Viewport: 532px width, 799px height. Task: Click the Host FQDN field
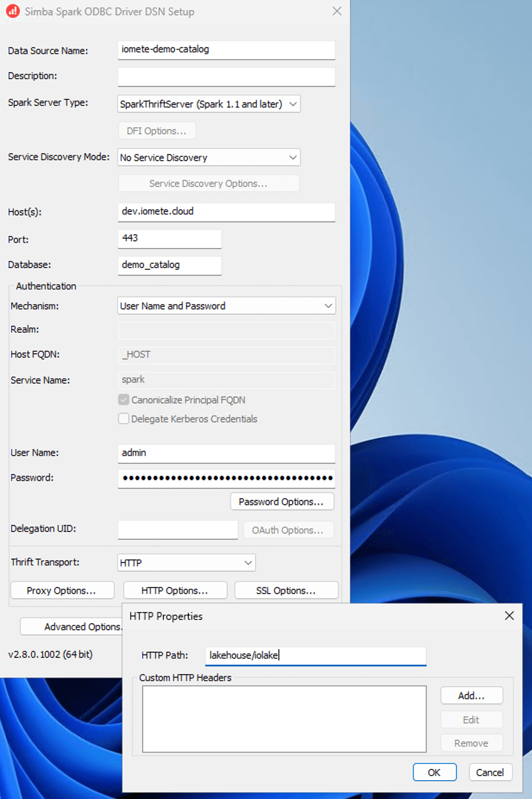click(x=226, y=355)
